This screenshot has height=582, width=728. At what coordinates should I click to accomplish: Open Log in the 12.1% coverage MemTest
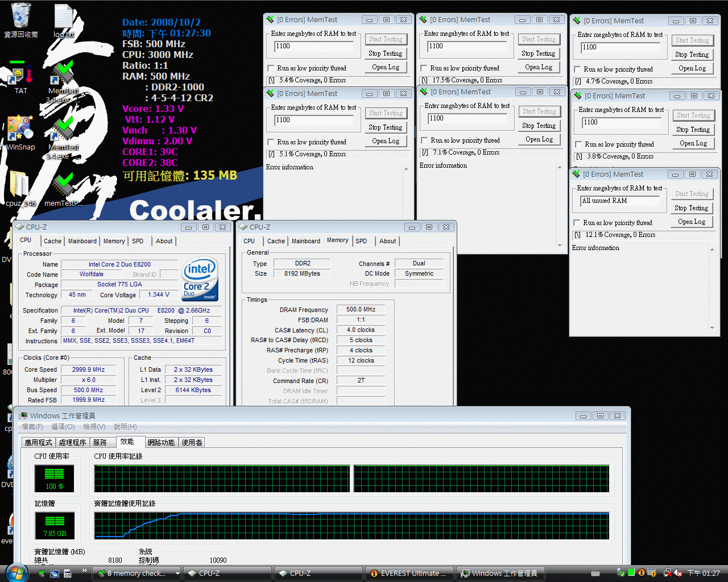tap(692, 222)
